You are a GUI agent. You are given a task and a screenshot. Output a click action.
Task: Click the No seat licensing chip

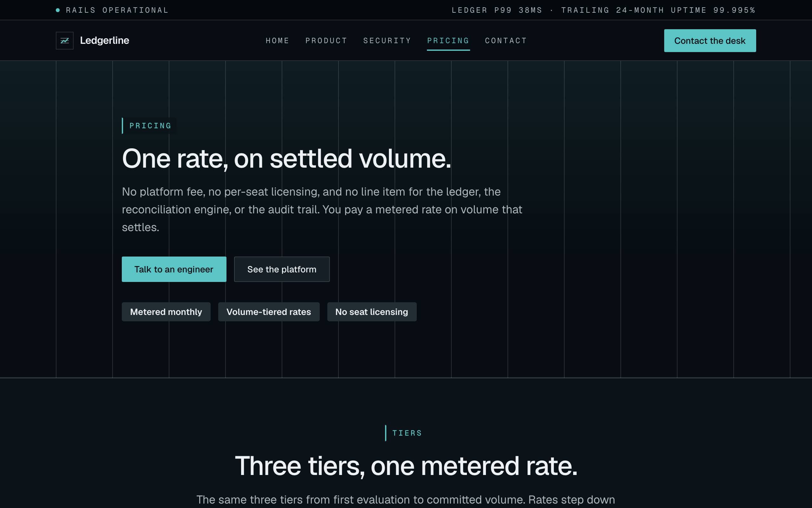372,312
